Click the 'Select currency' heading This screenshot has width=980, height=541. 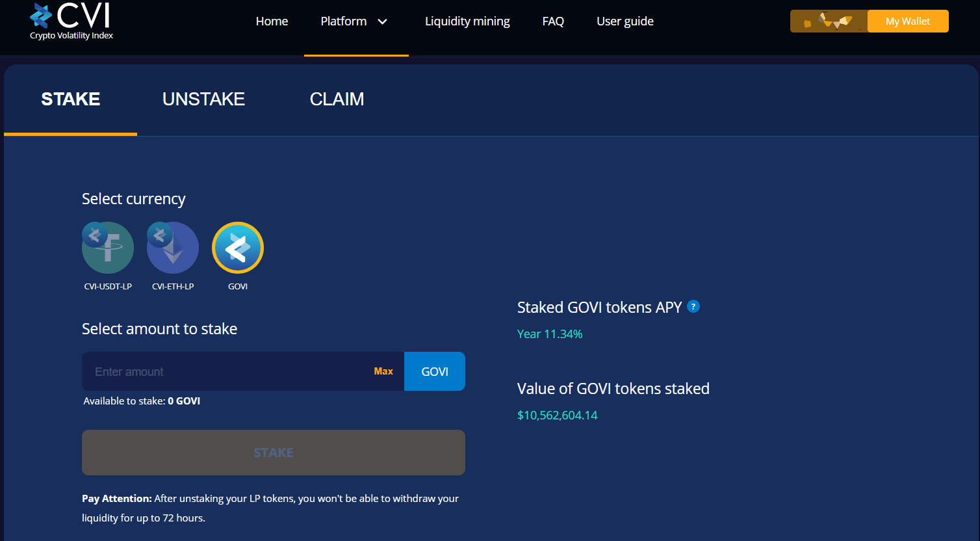(x=134, y=198)
